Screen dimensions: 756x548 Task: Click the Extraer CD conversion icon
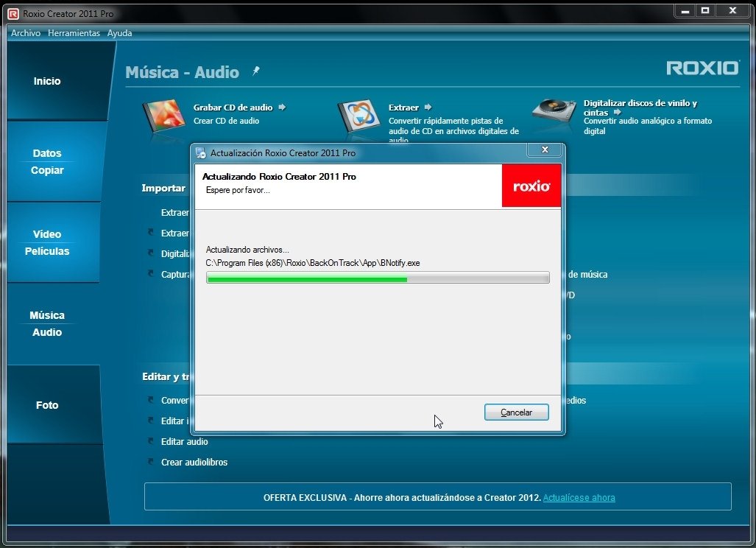(x=359, y=116)
